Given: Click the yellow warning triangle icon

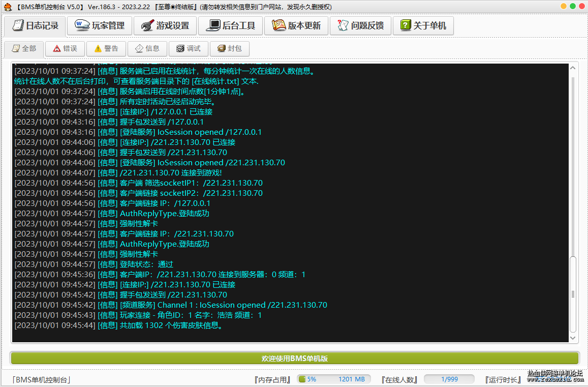Looking at the screenshot, I should 98,48.
